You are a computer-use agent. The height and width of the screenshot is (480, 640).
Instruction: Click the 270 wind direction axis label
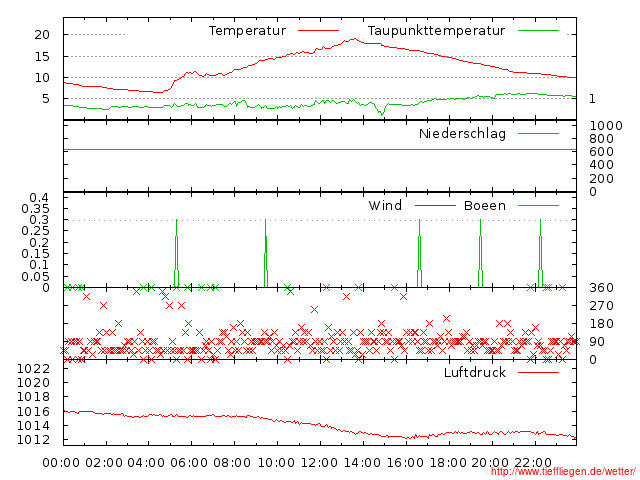[x=602, y=306]
